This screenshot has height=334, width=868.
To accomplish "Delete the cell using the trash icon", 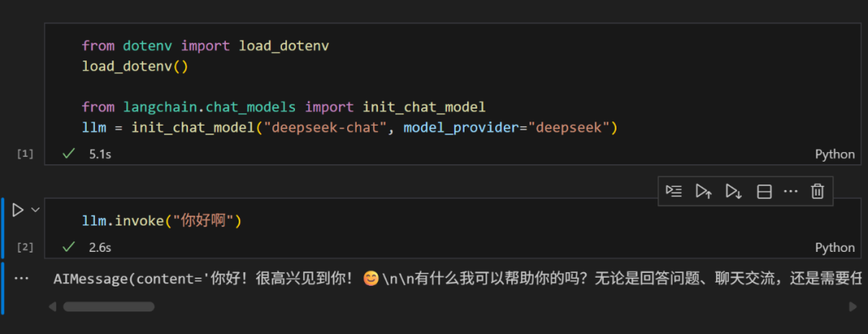I will pyautogui.click(x=817, y=191).
